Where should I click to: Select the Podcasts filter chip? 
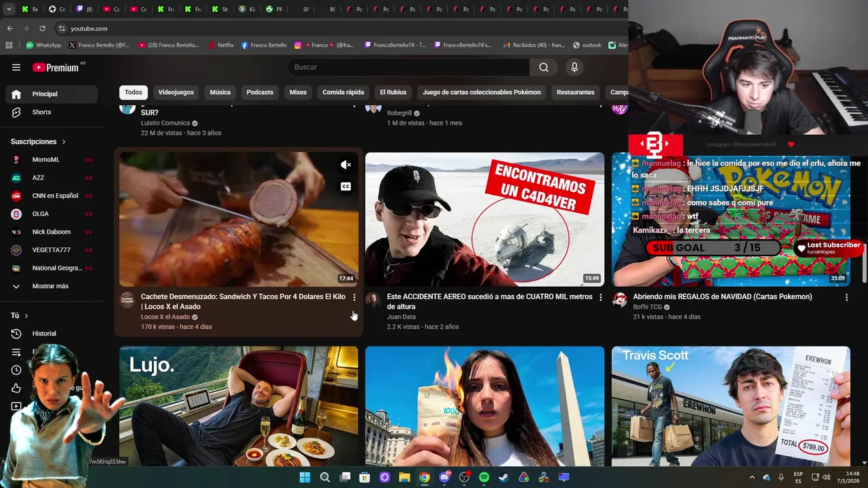pyautogui.click(x=260, y=92)
